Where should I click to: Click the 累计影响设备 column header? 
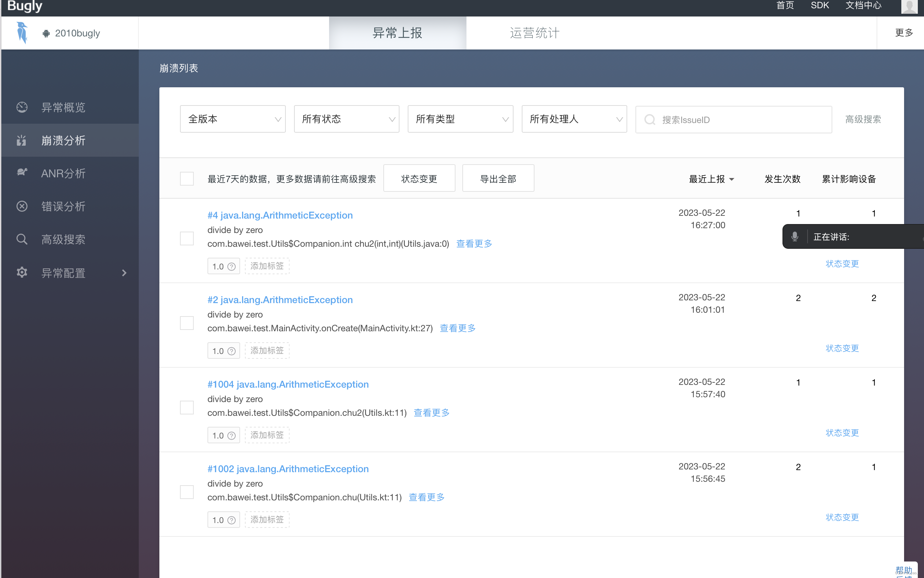click(x=849, y=179)
